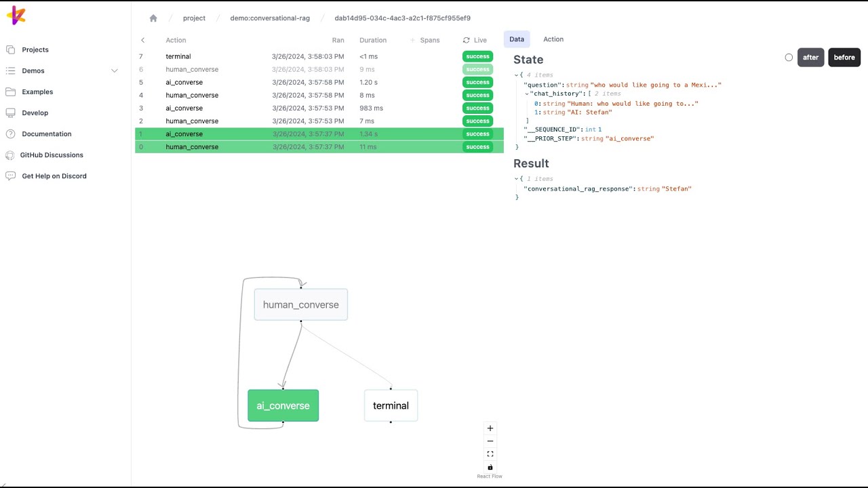Zoom in on the React Flow graph
Viewport: 868px width, 488px height.
pyautogui.click(x=490, y=428)
